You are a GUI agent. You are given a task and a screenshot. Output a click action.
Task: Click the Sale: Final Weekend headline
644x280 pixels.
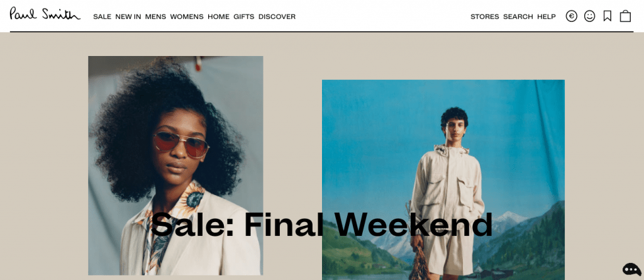(x=321, y=225)
